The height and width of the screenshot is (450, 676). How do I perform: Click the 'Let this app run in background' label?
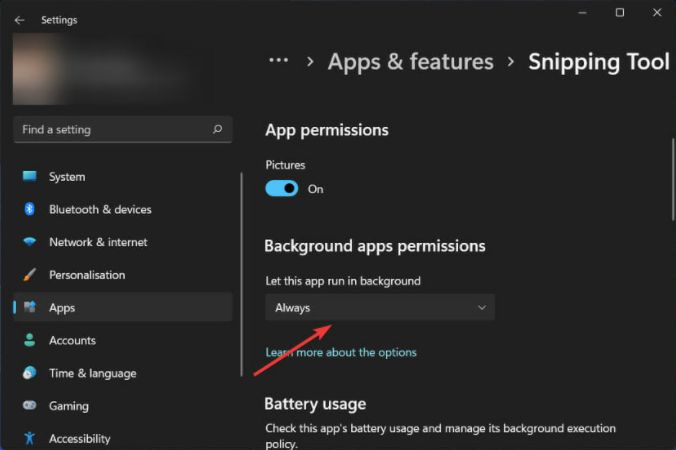pos(343,281)
